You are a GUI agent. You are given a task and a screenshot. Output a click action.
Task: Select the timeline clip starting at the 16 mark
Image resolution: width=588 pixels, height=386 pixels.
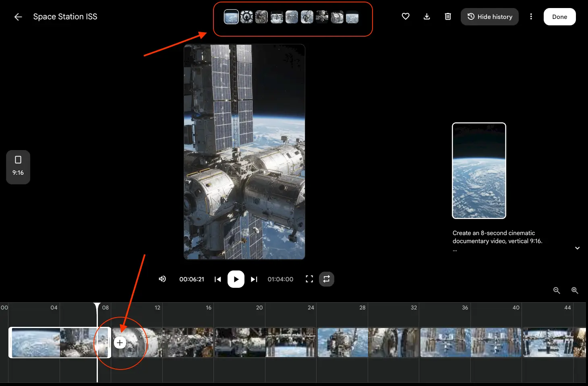[x=265, y=343]
